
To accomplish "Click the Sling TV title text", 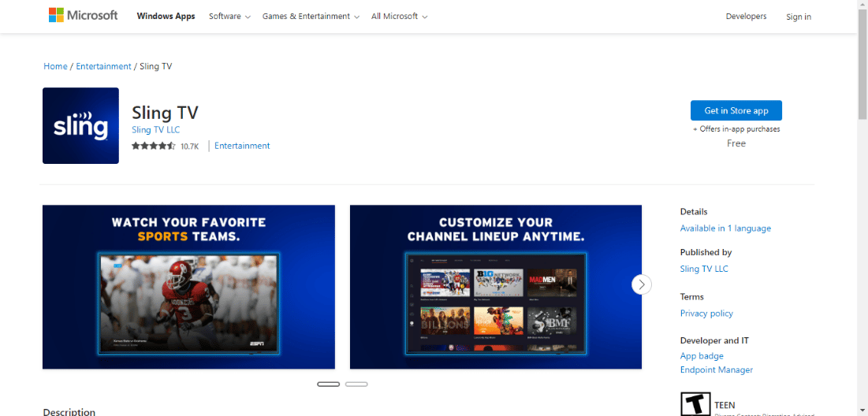I will tap(165, 113).
